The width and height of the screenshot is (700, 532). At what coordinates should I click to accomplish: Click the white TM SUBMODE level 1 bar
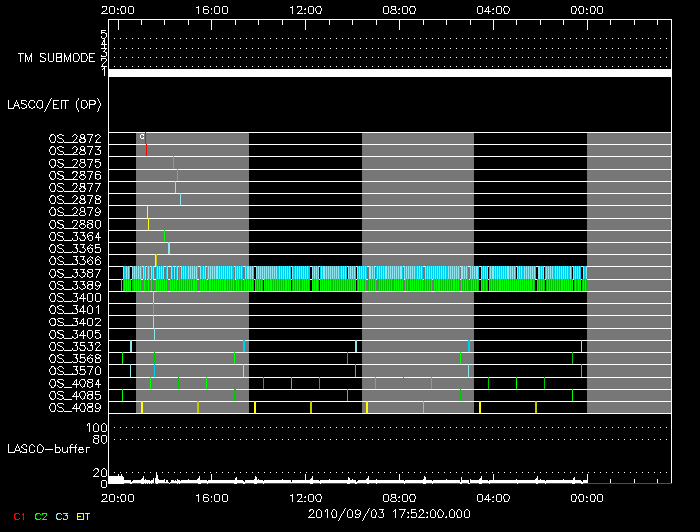(x=389, y=73)
